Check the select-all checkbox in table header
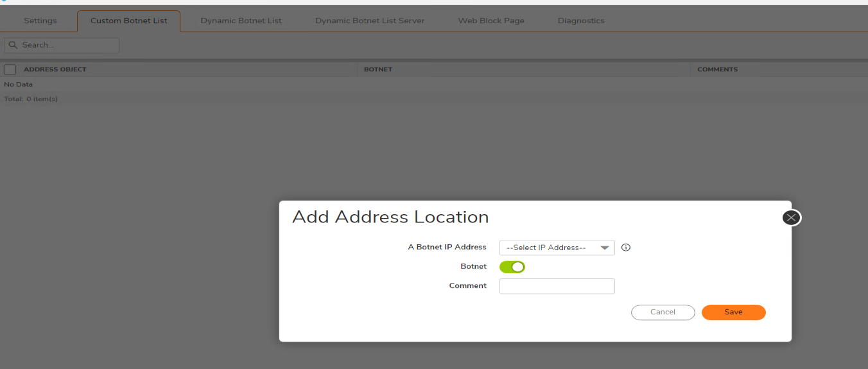This screenshot has height=369, width=868. tap(10, 69)
